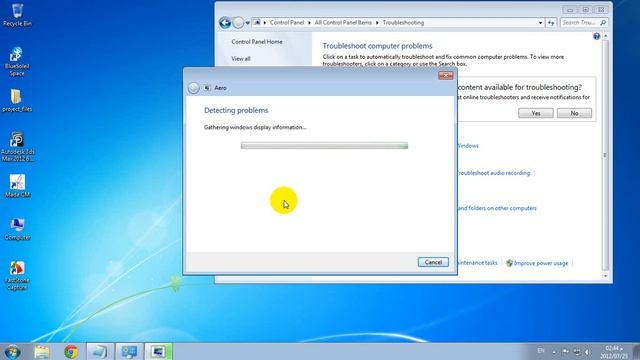Click the Search magnifier icon in Control Panel

[603, 22]
